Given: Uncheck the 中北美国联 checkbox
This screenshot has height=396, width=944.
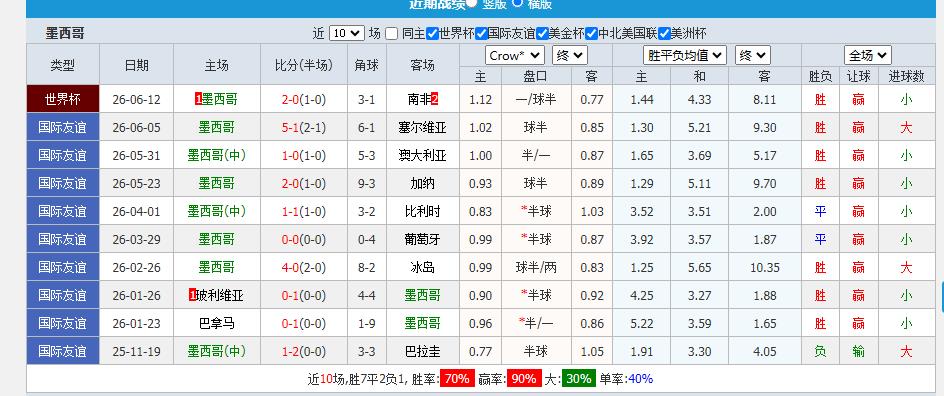Looking at the screenshot, I should [x=591, y=34].
